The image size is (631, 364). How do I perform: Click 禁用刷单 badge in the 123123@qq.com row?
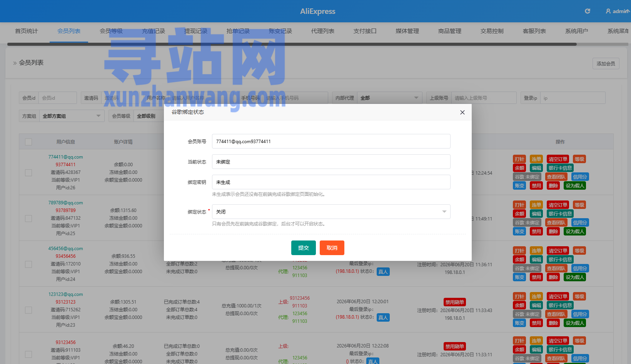(x=455, y=302)
